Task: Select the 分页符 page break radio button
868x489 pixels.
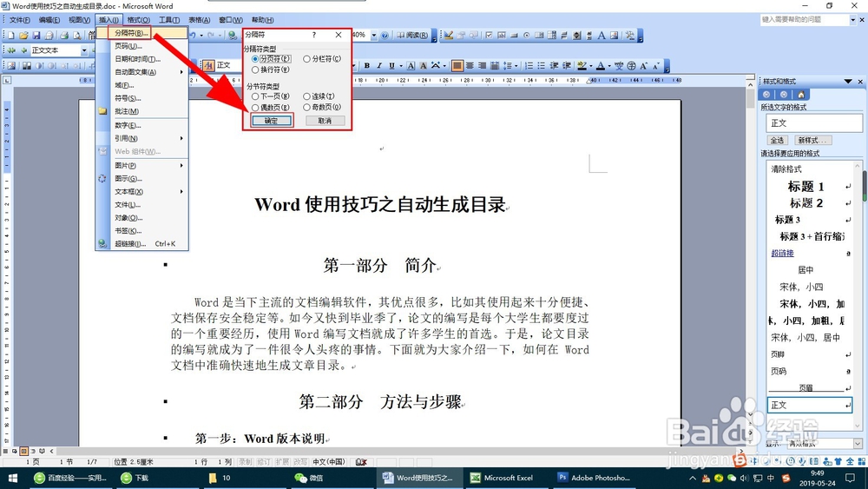Action: click(x=255, y=59)
